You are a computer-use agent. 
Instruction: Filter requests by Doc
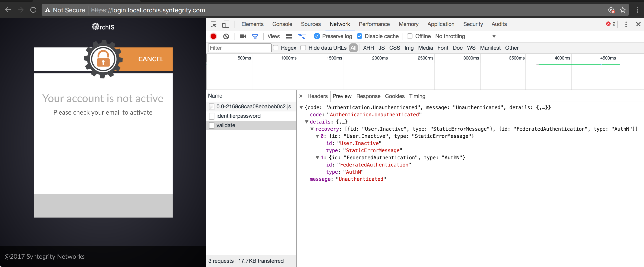tap(458, 48)
